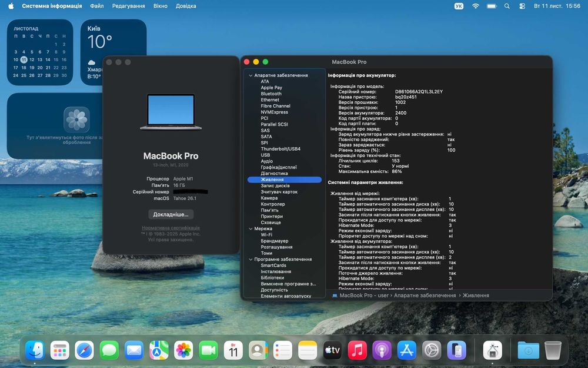The height and width of the screenshot is (368, 588).
Task: Open the Нормативна сертифікація link
Action: 171,228
